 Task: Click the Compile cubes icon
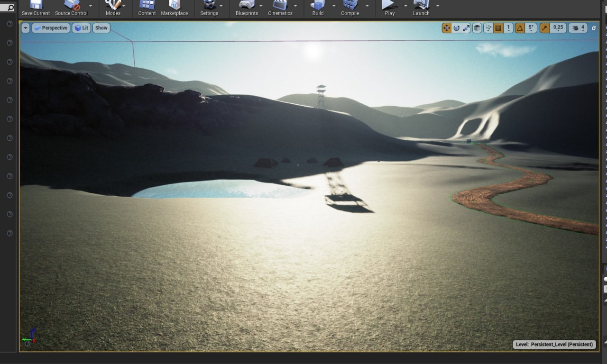(x=350, y=5)
